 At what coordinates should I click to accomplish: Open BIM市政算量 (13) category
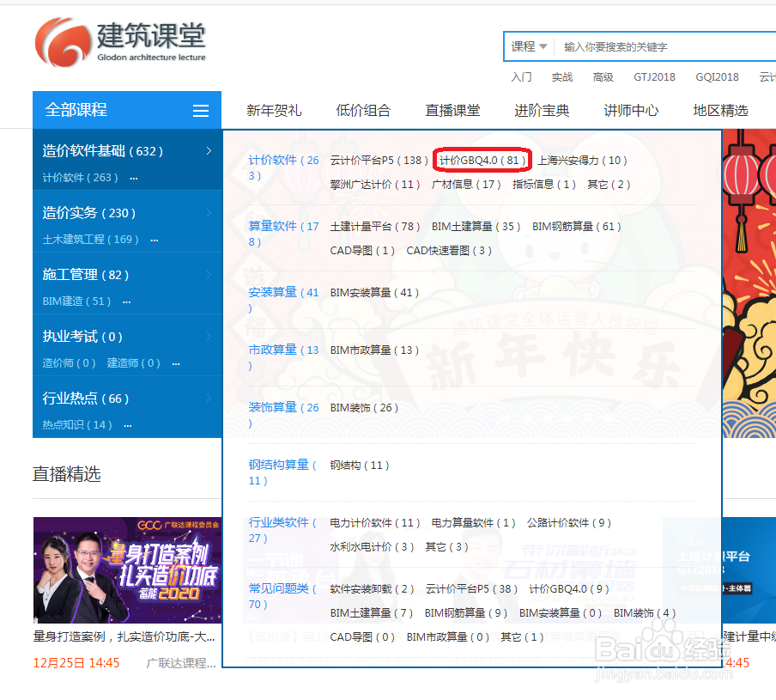point(374,350)
